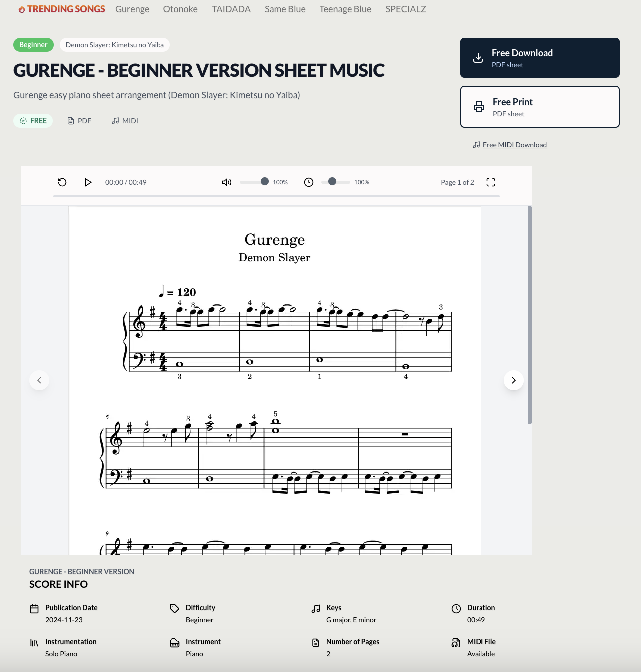
Task: Click the Instrument piano icon
Action: tap(175, 643)
